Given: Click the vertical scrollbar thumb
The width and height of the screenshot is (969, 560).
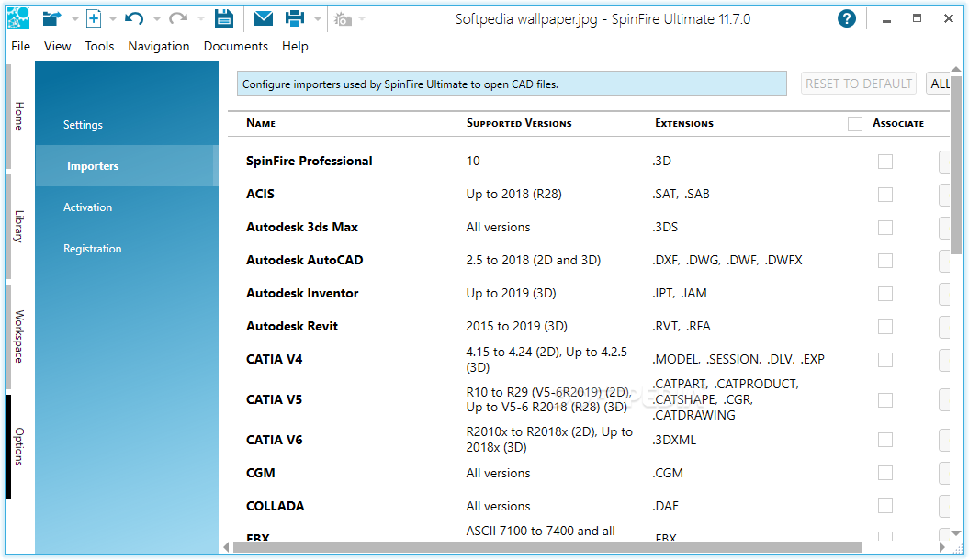Looking at the screenshot, I should (956, 165).
